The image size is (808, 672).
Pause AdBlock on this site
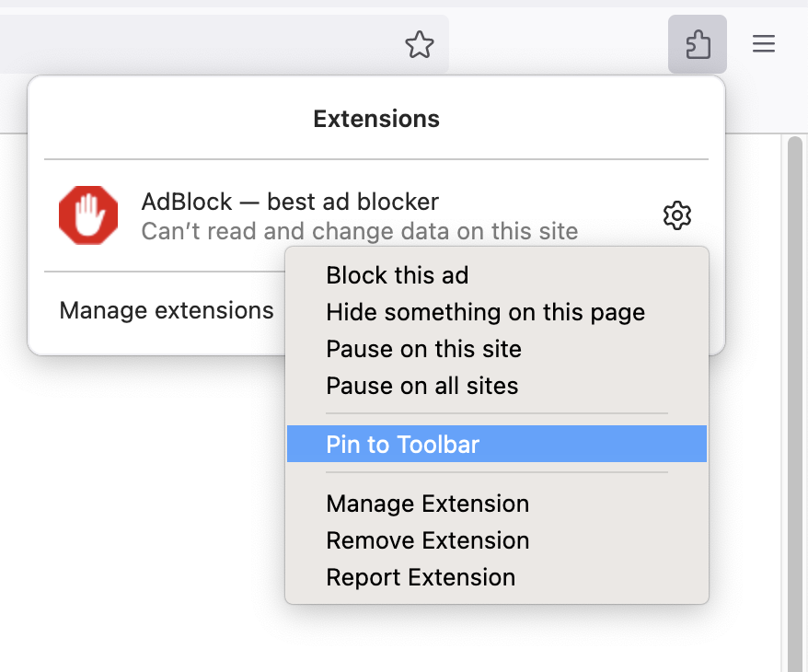point(423,349)
